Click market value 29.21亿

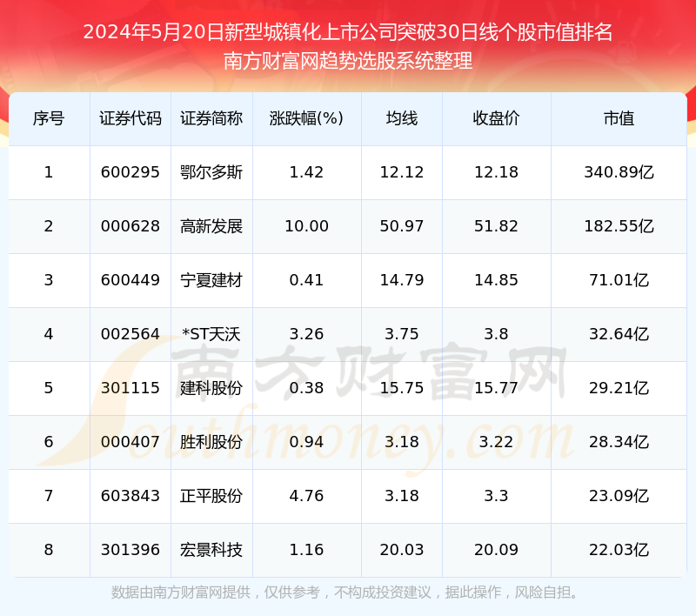pos(619,388)
